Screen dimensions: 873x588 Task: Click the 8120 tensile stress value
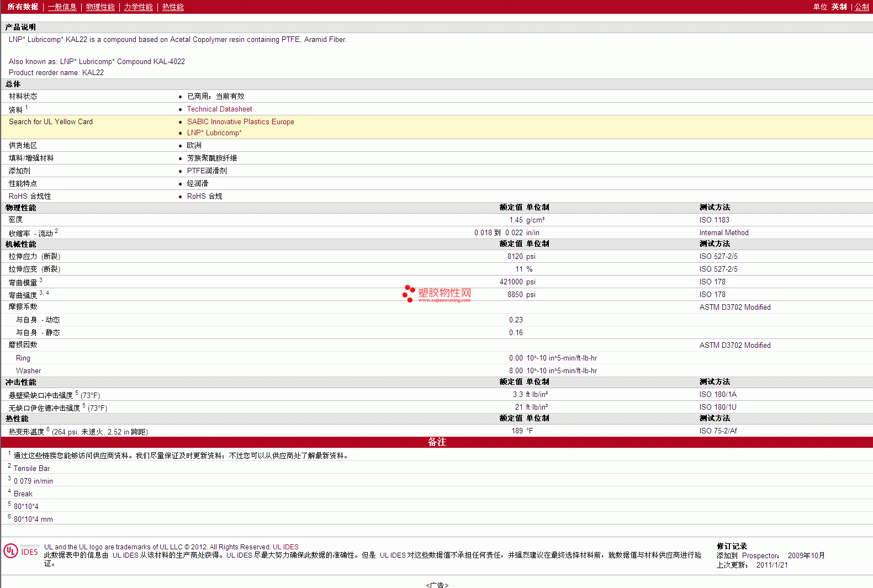point(515,256)
